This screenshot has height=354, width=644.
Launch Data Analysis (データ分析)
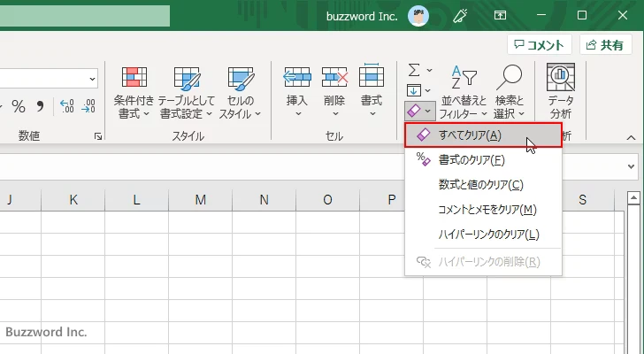[560, 91]
